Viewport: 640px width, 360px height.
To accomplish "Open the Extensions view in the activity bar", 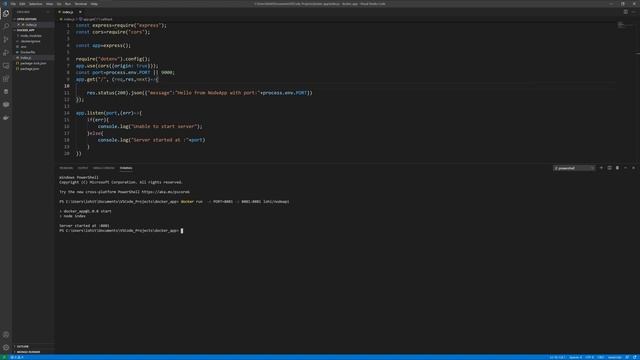I will pos(6,79).
